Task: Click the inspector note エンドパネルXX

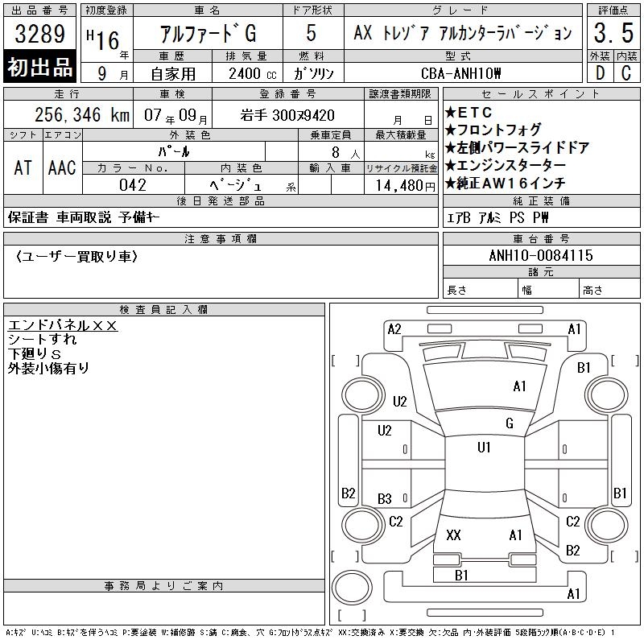Action: [x=63, y=325]
